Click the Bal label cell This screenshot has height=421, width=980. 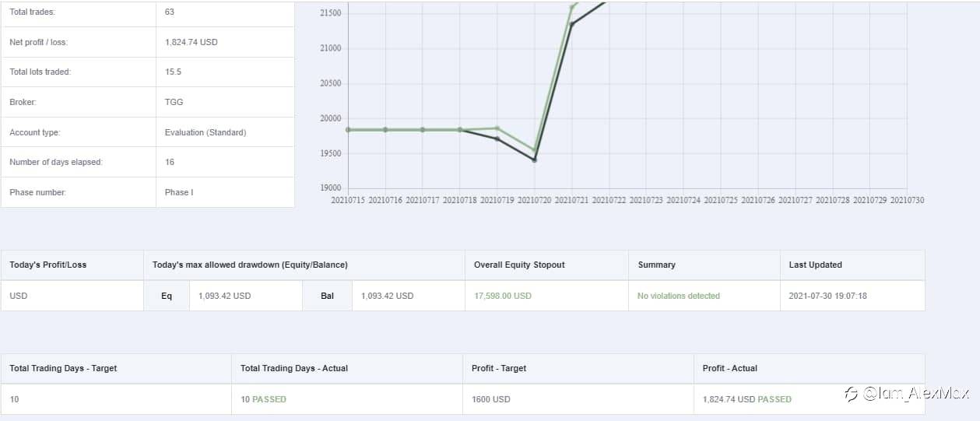coord(327,296)
